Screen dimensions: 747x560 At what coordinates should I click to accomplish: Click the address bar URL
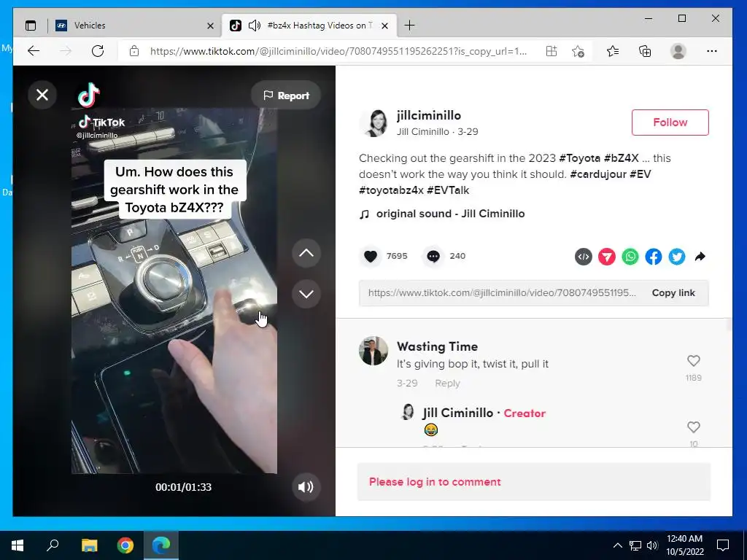338,51
